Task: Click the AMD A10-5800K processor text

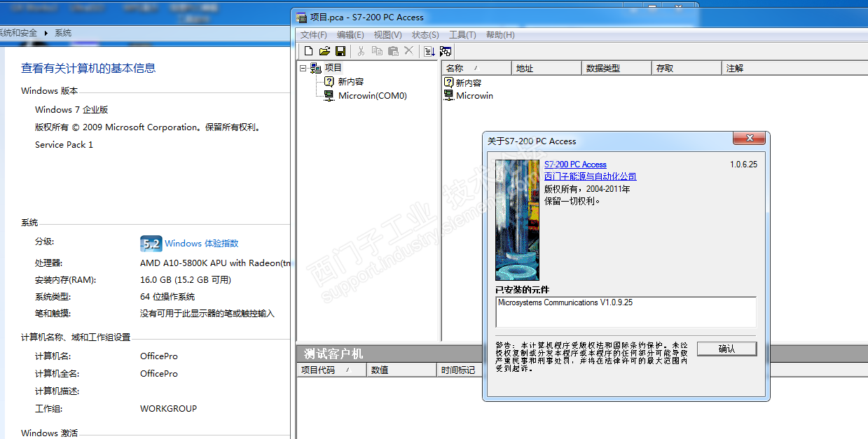Action: [215, 263]
